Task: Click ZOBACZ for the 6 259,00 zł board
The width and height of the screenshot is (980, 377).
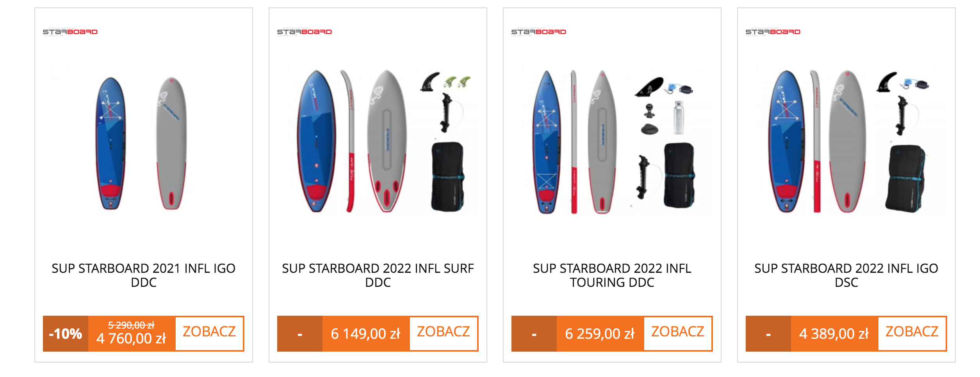Action: 678,333
